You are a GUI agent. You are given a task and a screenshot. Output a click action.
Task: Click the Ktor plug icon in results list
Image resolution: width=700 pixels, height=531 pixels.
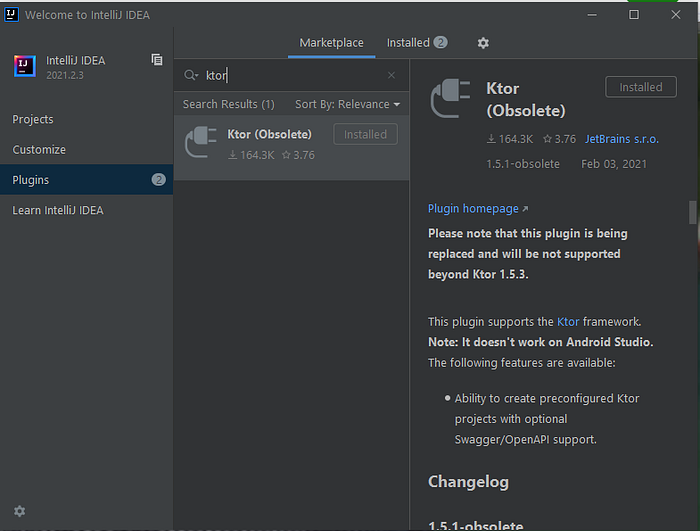click(x=201, y=142)
